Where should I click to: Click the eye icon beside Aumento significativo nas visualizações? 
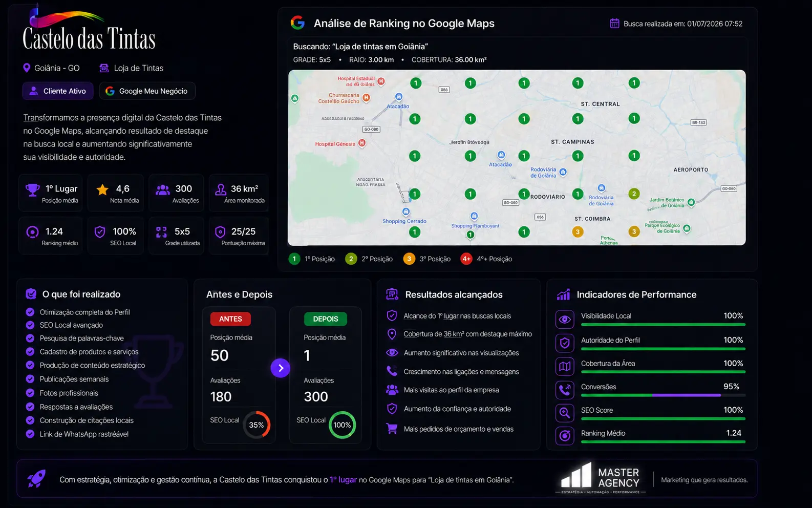[392, 352]
